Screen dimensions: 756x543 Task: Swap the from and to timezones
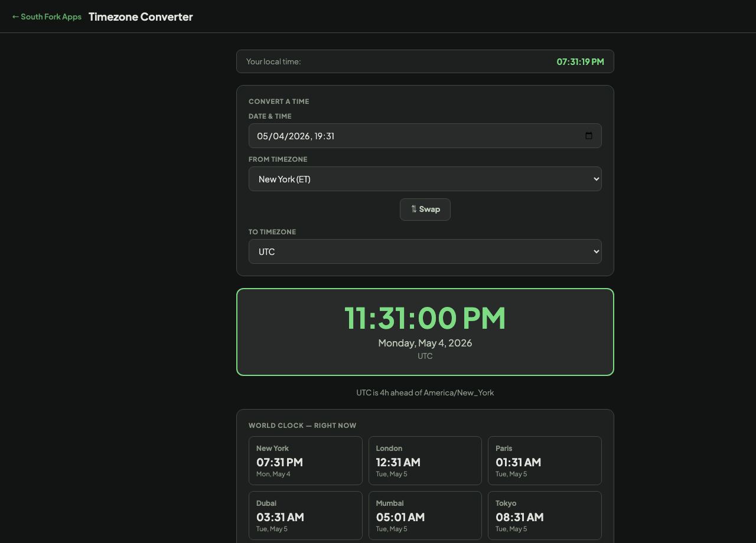click(425, 210)
